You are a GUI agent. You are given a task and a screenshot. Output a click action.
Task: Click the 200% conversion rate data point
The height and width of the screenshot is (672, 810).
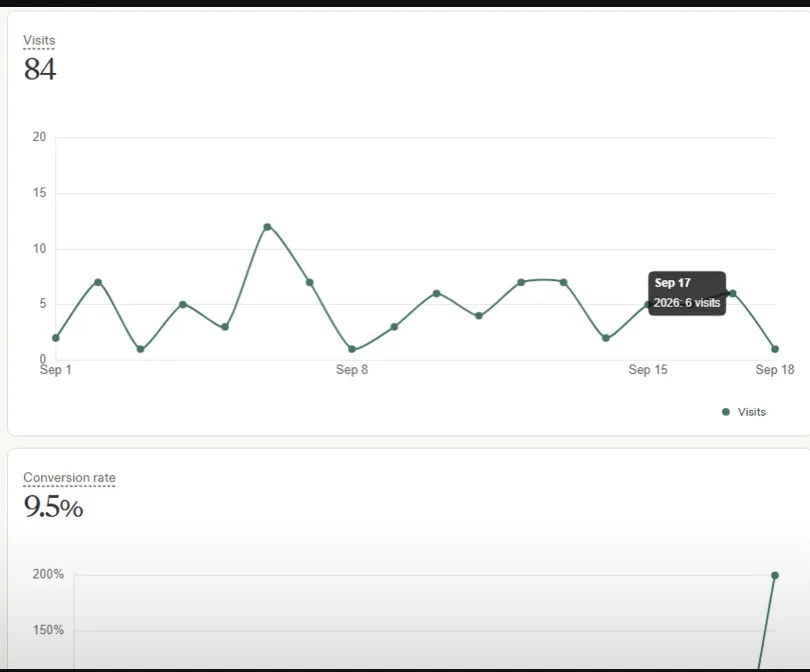pos(775,575)
